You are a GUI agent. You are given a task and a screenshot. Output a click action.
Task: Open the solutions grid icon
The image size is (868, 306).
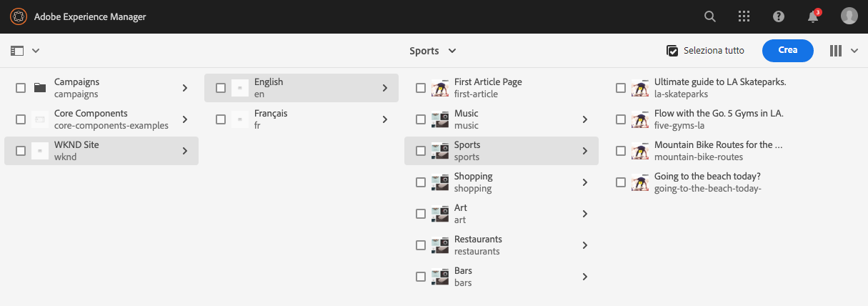(x=744, y=16)
